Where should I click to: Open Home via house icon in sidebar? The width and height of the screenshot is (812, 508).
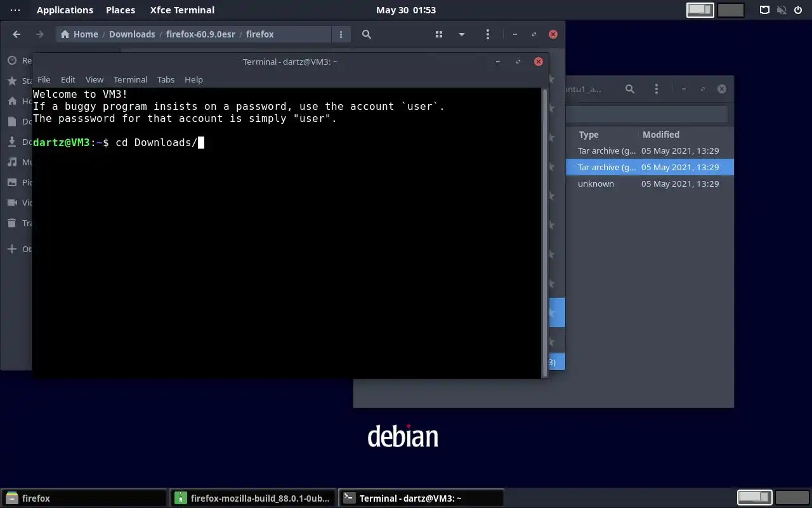pyautogui.click(x=12, y=101)
